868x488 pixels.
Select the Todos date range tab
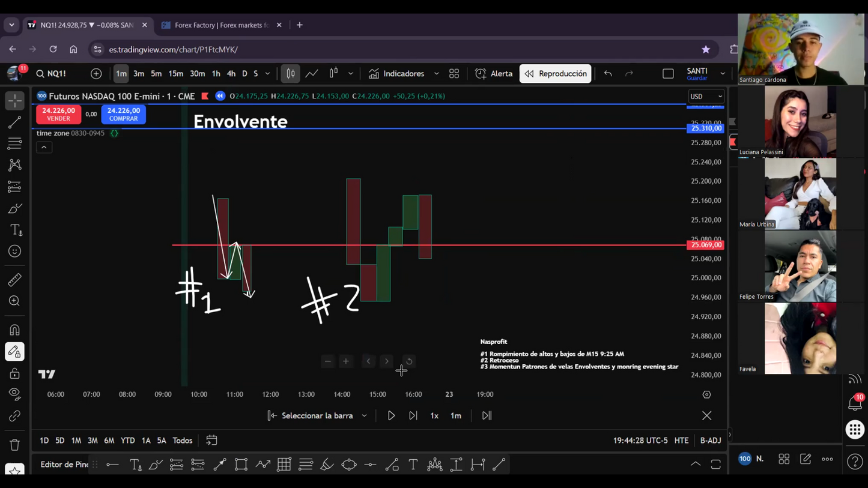[182, 440]
